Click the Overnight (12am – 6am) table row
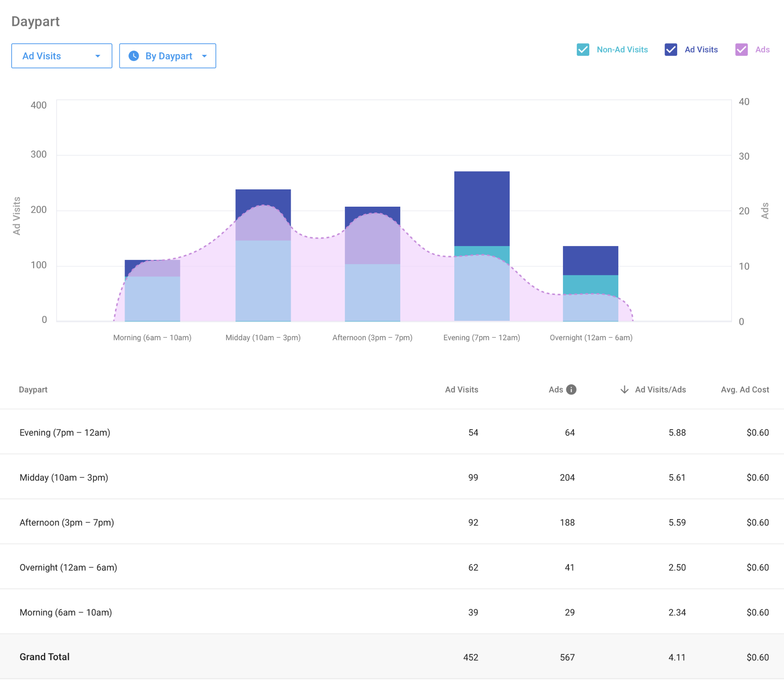Image resolution: width=784 pixels, height=684 pixels. 68,567
